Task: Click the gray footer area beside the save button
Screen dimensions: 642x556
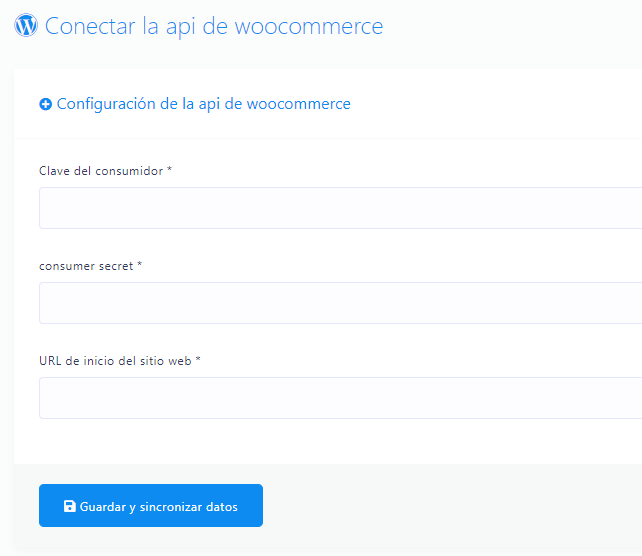Action: click(x=450, y=505)
